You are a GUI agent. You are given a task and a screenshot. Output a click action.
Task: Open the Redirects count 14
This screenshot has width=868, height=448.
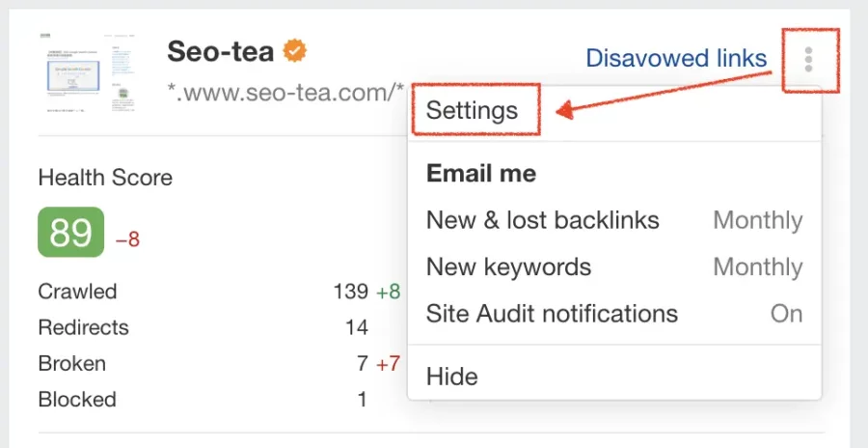pyautogui.click(x=357, y=327)
